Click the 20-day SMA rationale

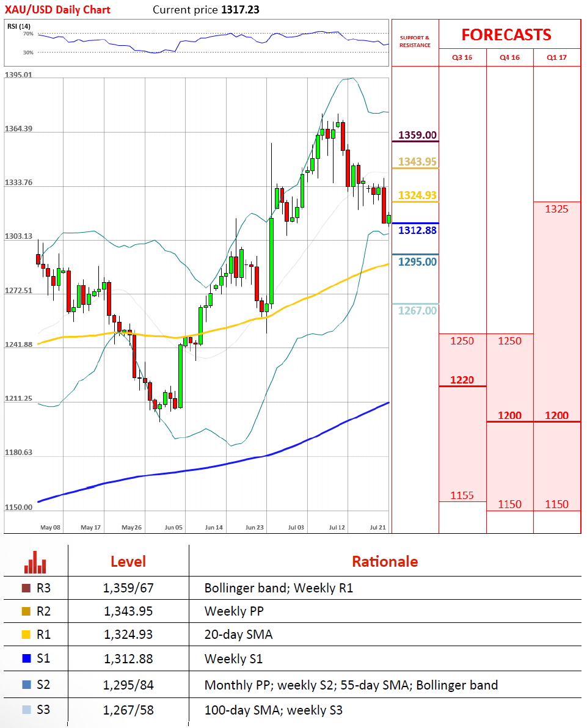(x=239, y=635)
